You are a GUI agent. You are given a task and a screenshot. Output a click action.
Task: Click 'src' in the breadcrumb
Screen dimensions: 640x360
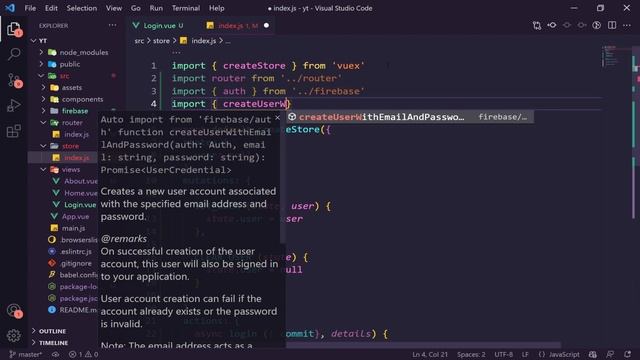coord(139,41)
